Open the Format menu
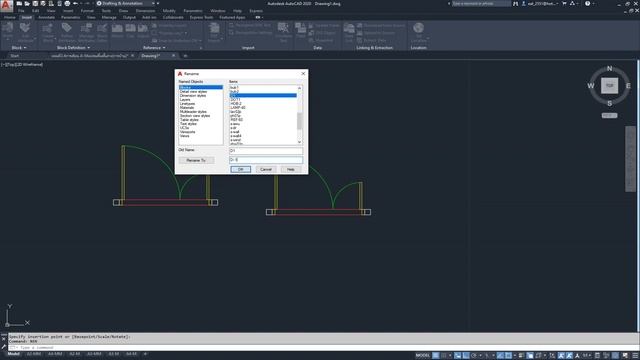640x360 pixels. click(87, 11)
